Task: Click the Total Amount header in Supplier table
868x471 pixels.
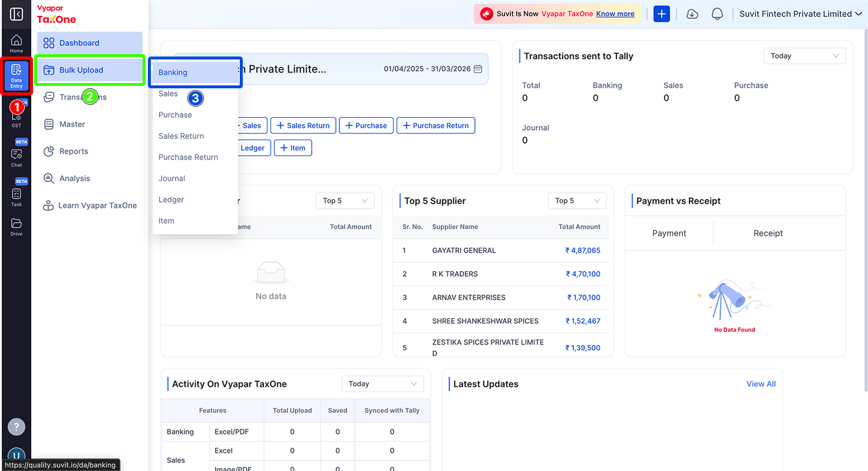Action: [x=579, y=227]
